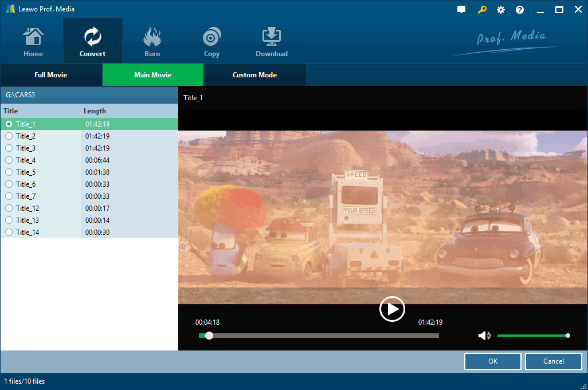Image resolution: width=588 pixels, height=390 pixels.
Task: Click the total duration 01:42:19 player label
Action: coord(430,322)
